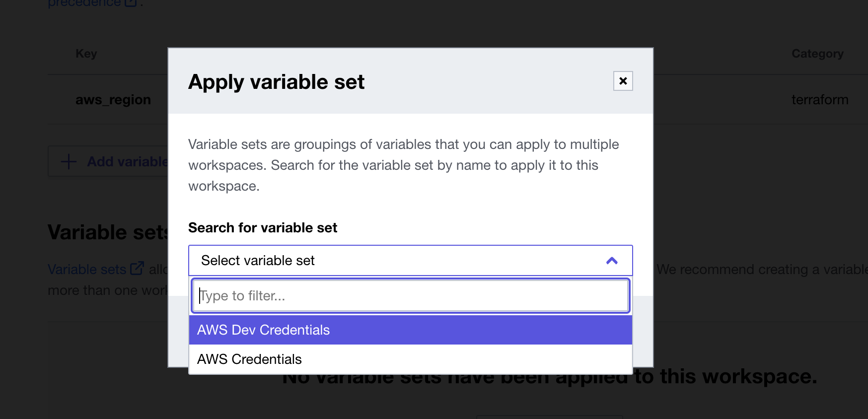Click external-link icon next to Variable sets
Viewport: 868px width, 419px height.
[x=137, y=269]
